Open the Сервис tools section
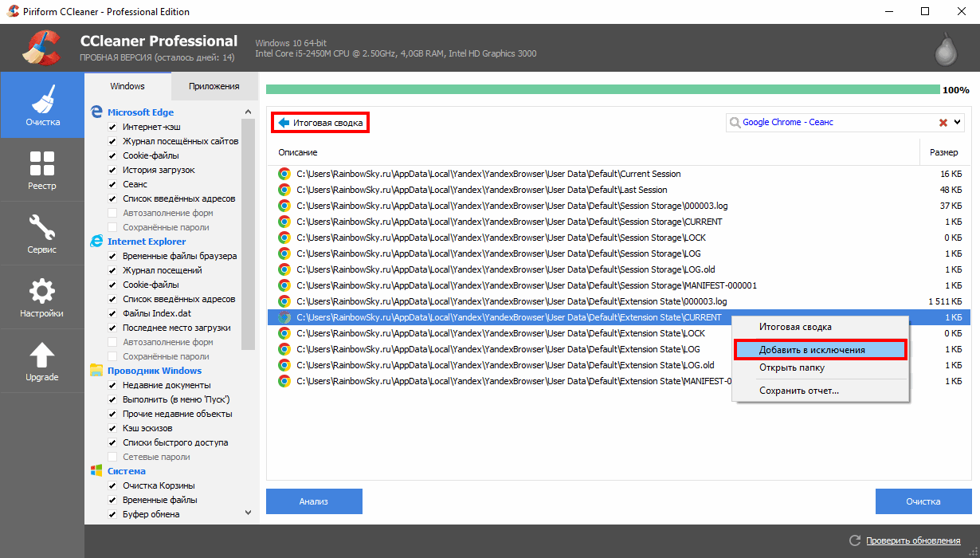The height and width of the screenshot is (558, 980). (42, 233)
